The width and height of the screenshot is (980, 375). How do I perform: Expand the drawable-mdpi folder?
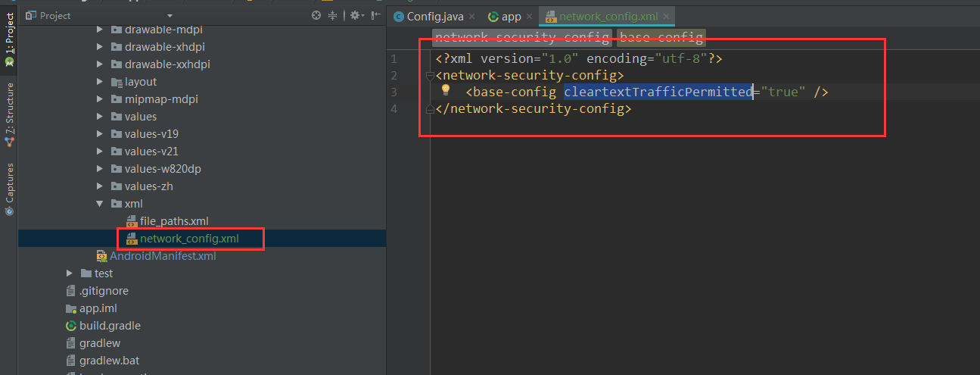click(100, 30)
